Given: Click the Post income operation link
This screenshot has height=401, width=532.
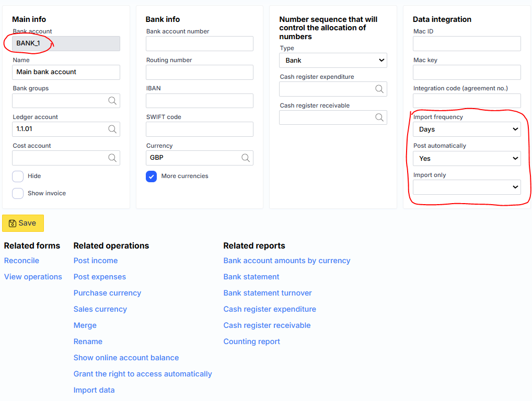Looking at the screenshot, I should coord(96,261).
